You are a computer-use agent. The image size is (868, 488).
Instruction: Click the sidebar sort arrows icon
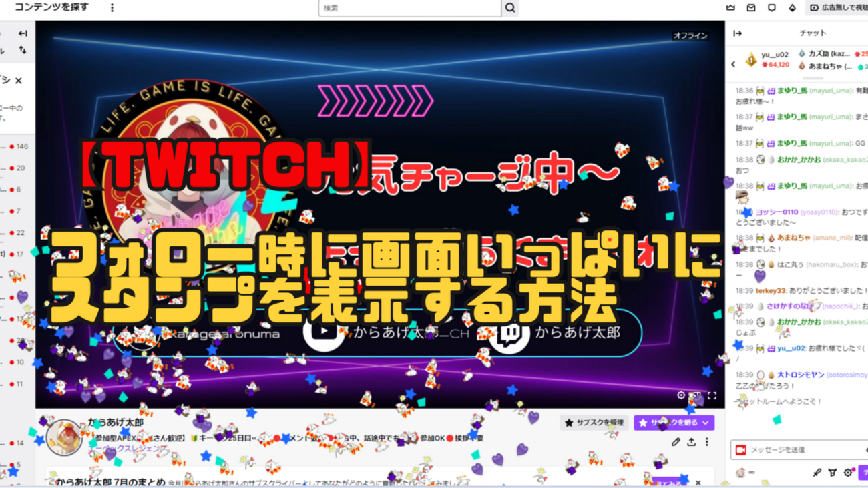point(23,50)
